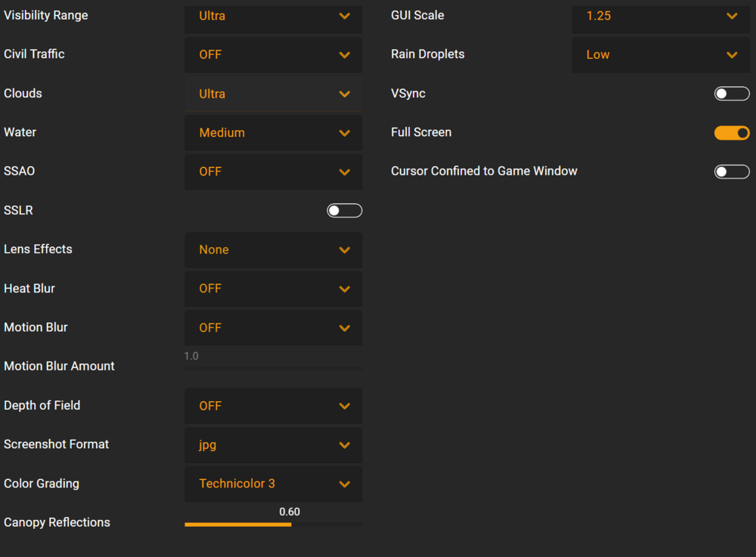Click the Screenshot Format chevron arrow
This screenshot has width=756, height=557.
pos(345,445)
